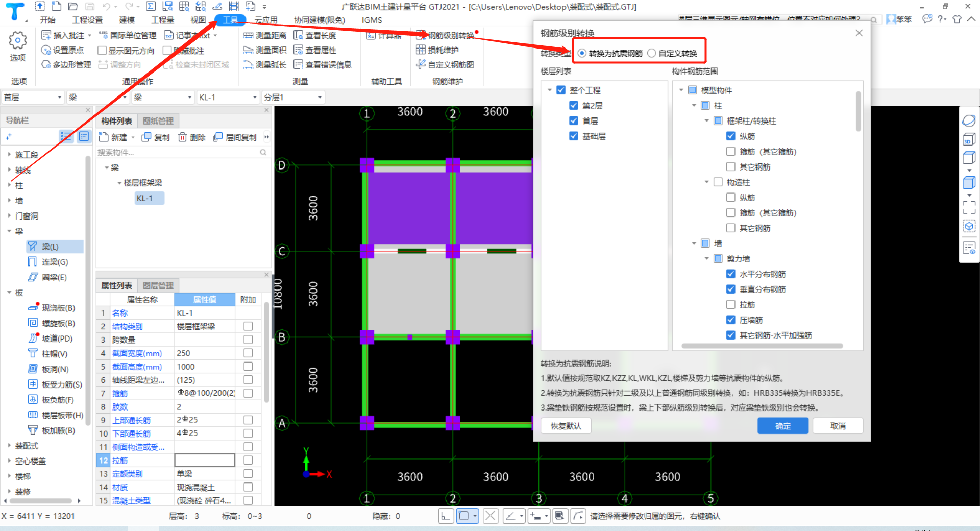Click the 3D view icon on right toolbar

tap(969, 140)
